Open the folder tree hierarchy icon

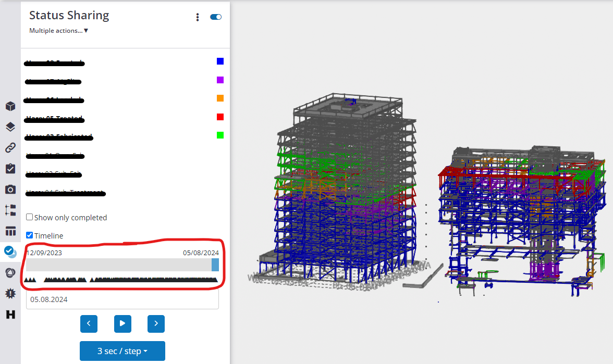point(10,210)
